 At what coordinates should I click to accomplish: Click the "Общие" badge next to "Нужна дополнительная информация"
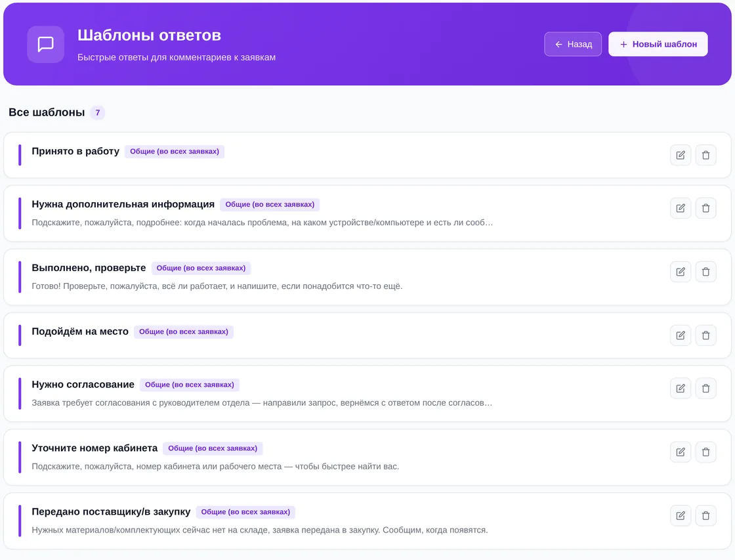tap(270, 204)
